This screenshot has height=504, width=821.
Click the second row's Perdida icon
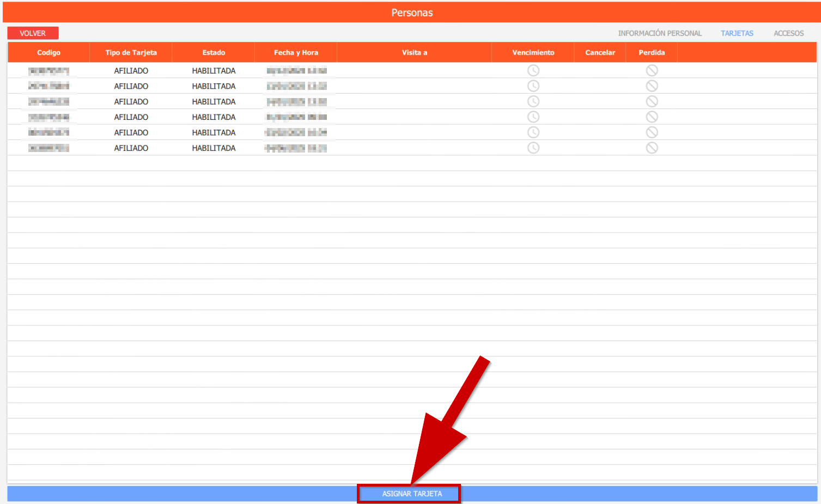tap(652, 86)
